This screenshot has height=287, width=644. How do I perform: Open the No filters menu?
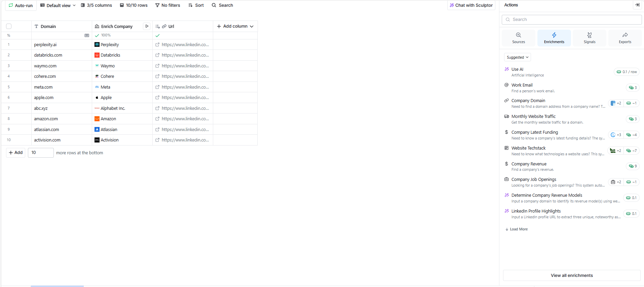click(x=167, y=5)
